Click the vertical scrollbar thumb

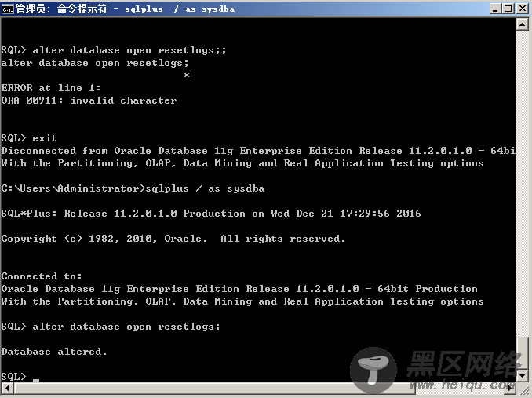(522, 353)
